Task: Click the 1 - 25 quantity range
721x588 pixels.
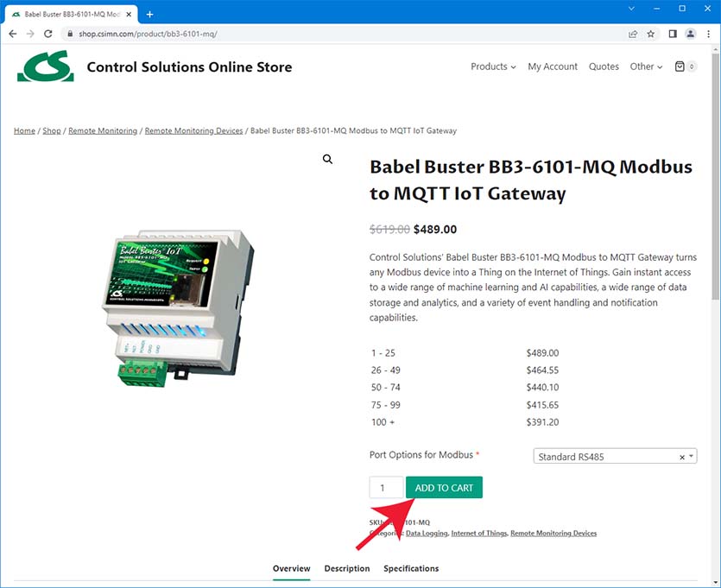Action: tap(383, 353)
